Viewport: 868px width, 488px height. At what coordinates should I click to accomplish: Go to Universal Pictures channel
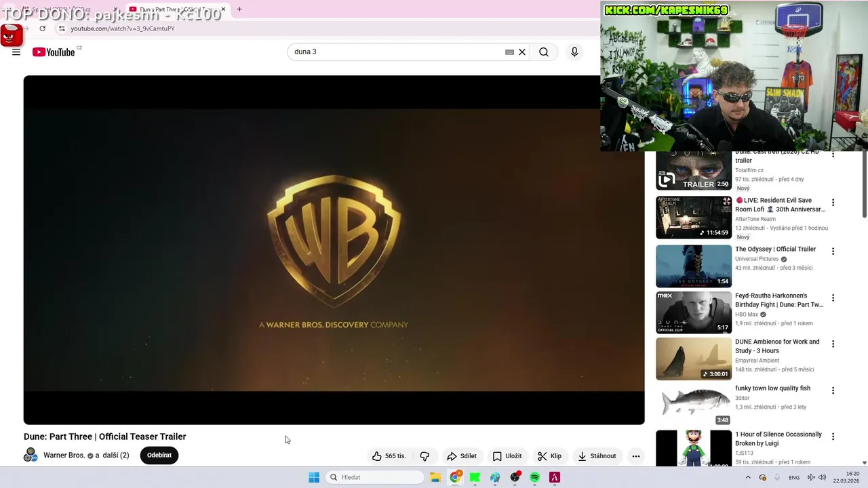757,259
